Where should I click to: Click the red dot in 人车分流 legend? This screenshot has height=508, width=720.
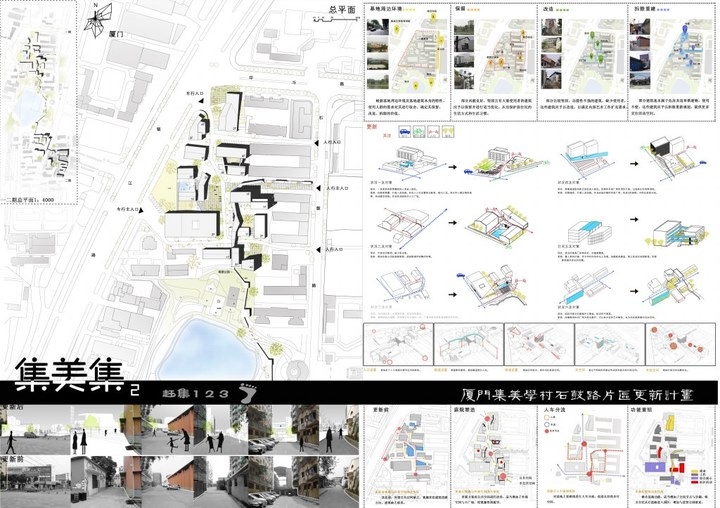(x=546, y=431)
